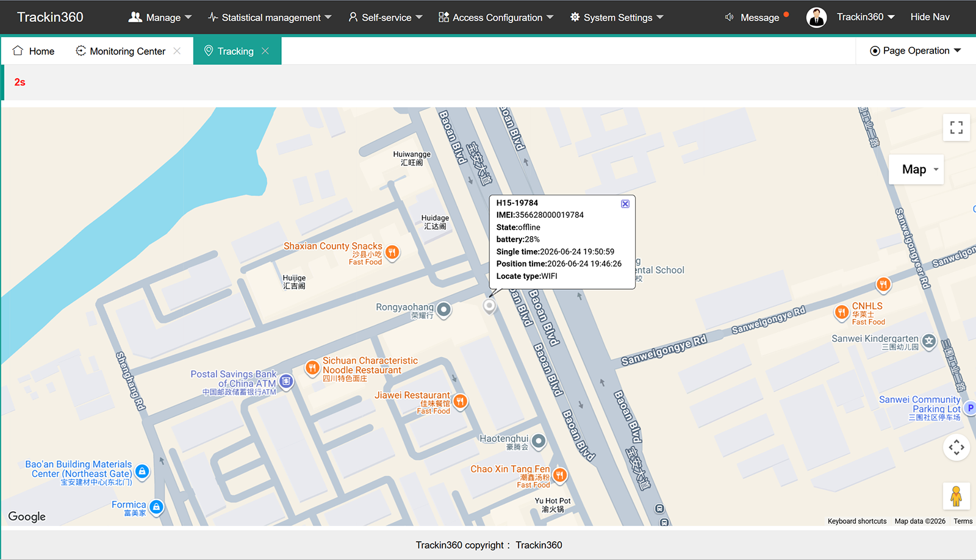Expand Statistical management dropdown
Screen dimensions: 976x560
pos(270,17)
